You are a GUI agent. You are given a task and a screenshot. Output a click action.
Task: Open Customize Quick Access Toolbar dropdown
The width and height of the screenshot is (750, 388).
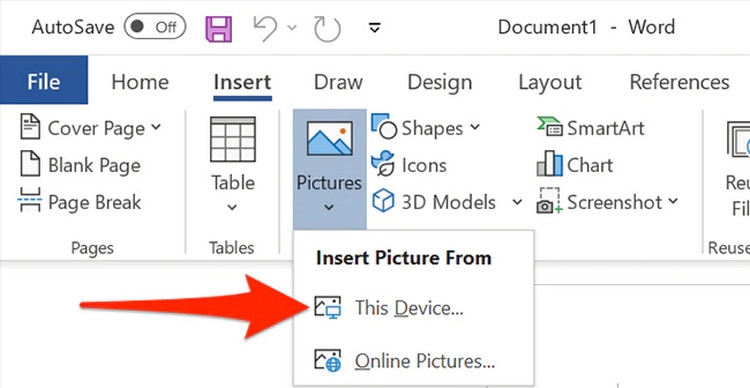(375, 28)
